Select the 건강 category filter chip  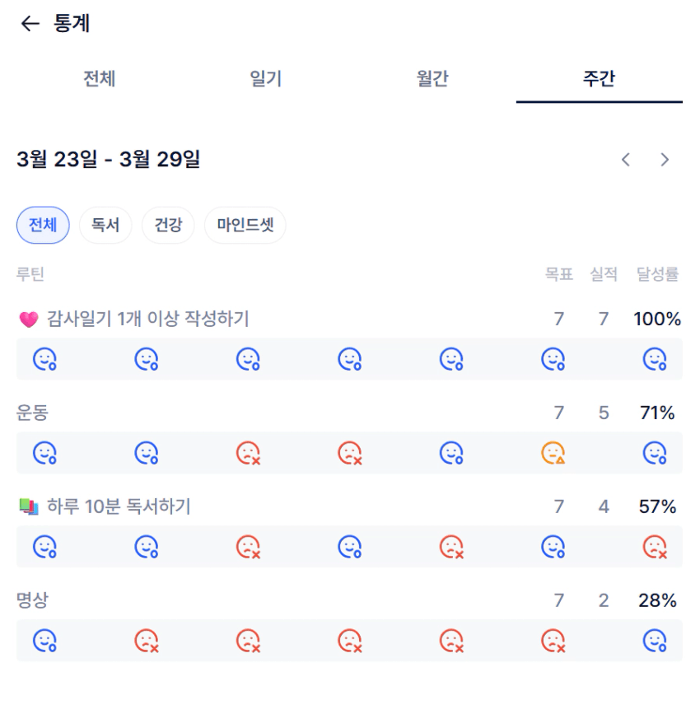click(x=168, y=226)
